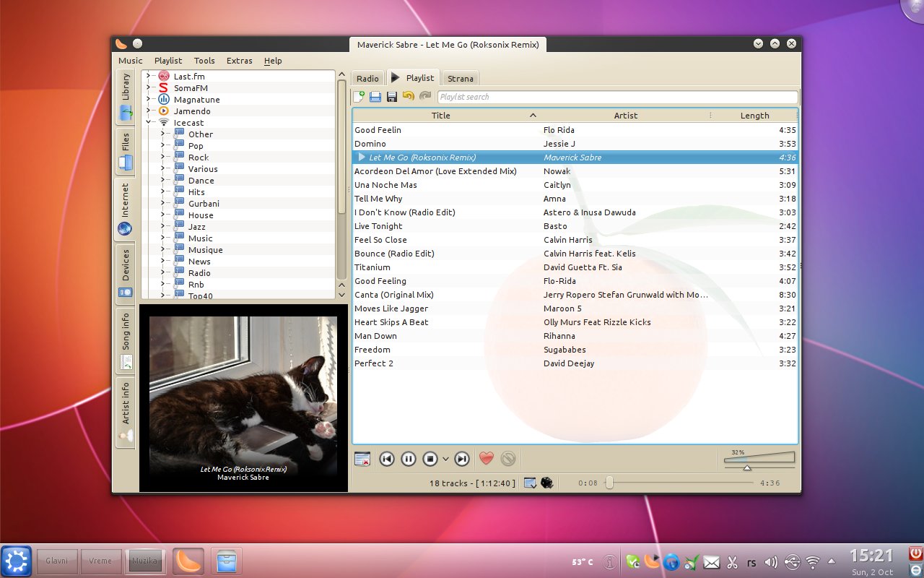Viewport: 924px width, 578px height.
Task: Click the jump to current track icon
Action: tap(531, 483)
